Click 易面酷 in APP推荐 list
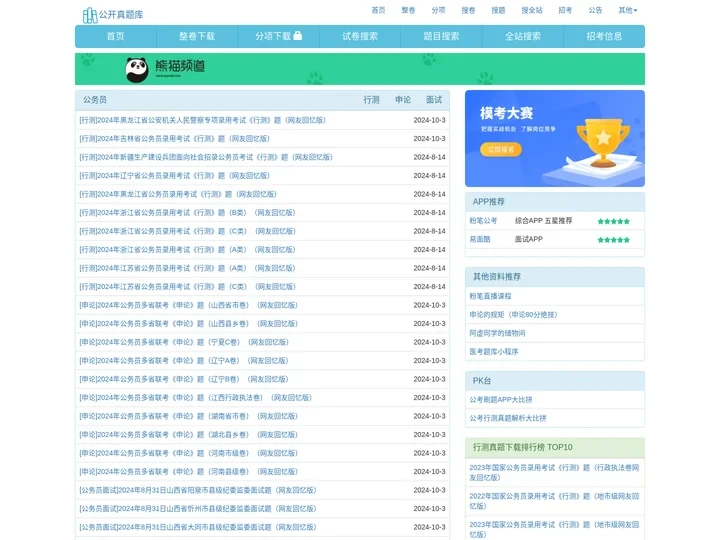This screenshot has height=540, width=720. point(480,239)
